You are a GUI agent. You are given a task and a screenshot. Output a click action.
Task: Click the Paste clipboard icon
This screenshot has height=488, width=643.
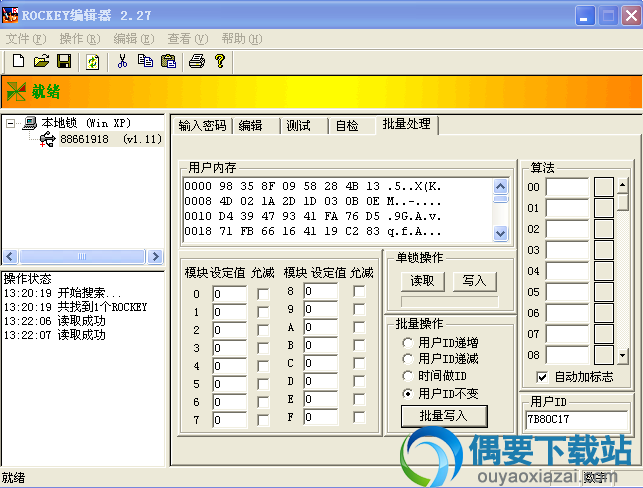coord(169,61)
